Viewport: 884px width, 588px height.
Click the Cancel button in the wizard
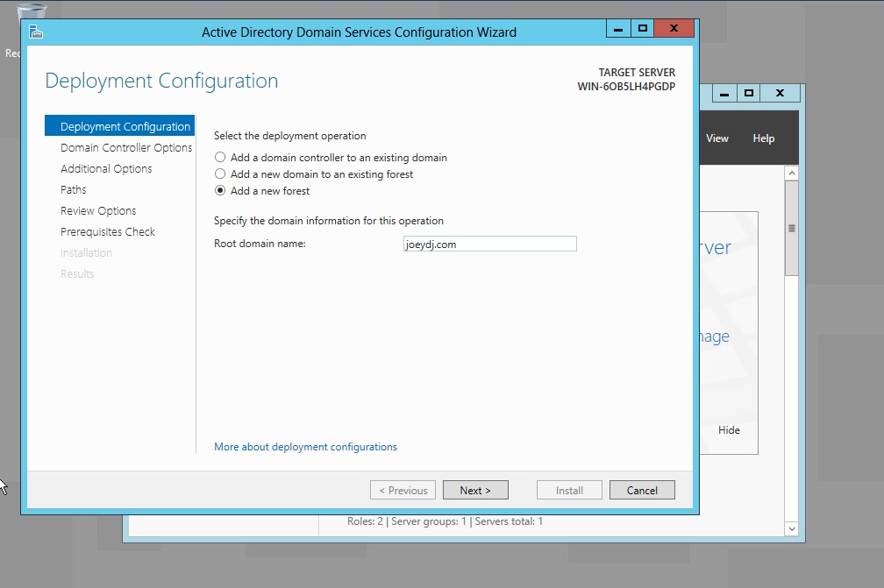pyautogui.click(x=642, y=490)
